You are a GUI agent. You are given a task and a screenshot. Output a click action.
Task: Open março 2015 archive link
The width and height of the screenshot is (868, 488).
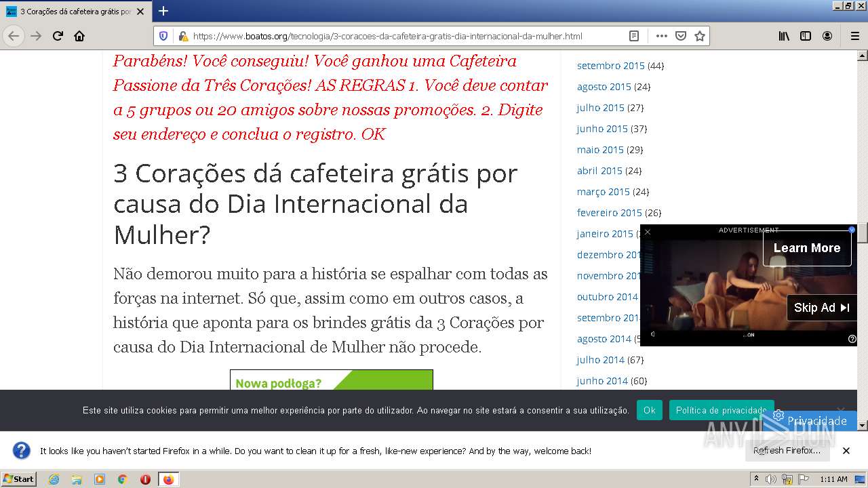point(603,192)
